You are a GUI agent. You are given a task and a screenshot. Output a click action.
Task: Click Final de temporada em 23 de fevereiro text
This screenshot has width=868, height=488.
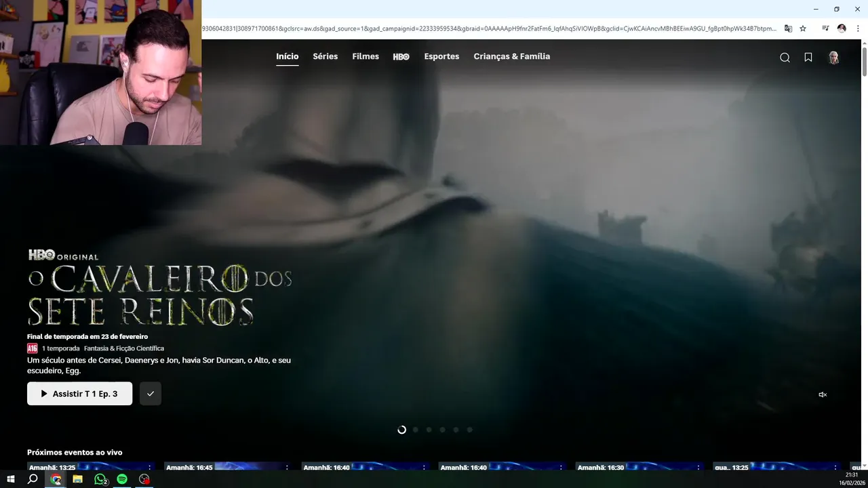click(x=87, y=336)
